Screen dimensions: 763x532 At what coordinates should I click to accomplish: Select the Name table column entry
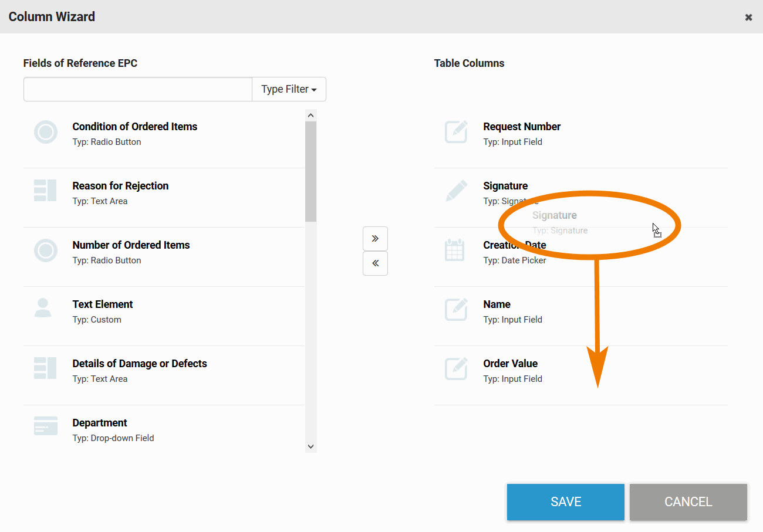point(497,304)
